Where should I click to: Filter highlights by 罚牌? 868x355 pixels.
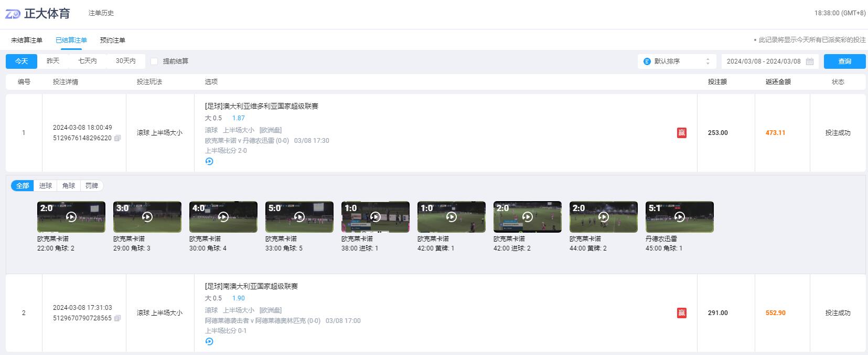[92, 186]
